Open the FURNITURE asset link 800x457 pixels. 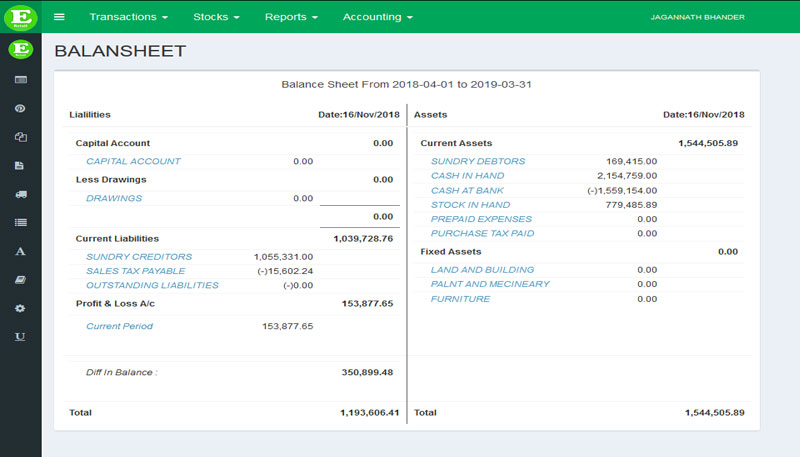(x=460, y=299)
